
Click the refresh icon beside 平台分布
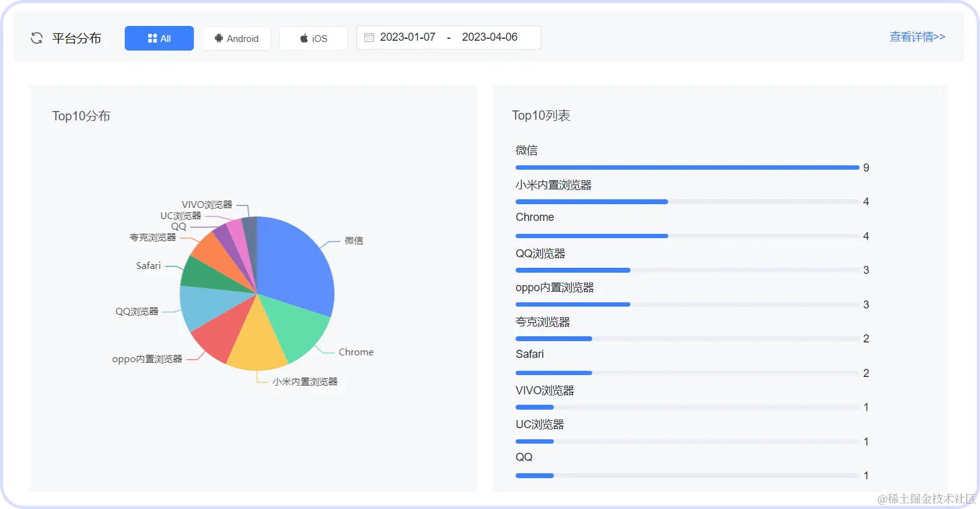pyautogui.click(x=36, y=38)
